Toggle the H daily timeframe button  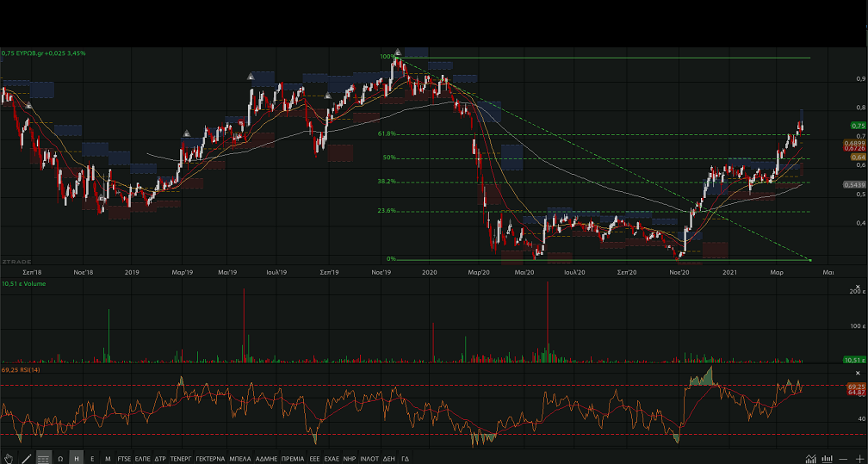[77, 459]
